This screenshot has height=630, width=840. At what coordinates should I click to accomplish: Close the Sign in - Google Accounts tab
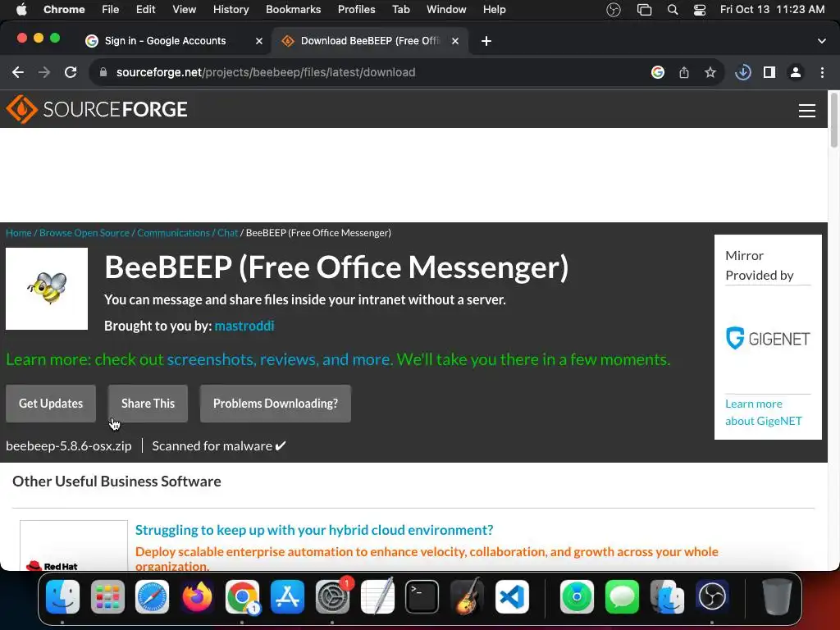[258, 41]
